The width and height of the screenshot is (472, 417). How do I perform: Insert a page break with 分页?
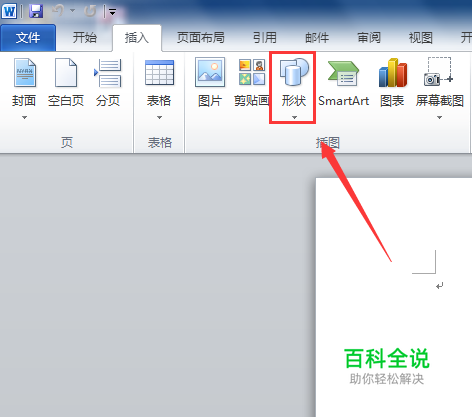[108, 83]
